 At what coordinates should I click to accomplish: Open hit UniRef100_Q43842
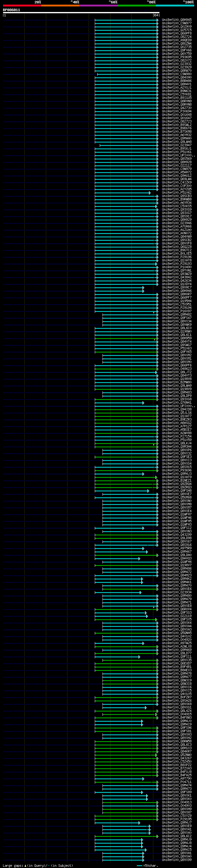[x=177, y=277]
